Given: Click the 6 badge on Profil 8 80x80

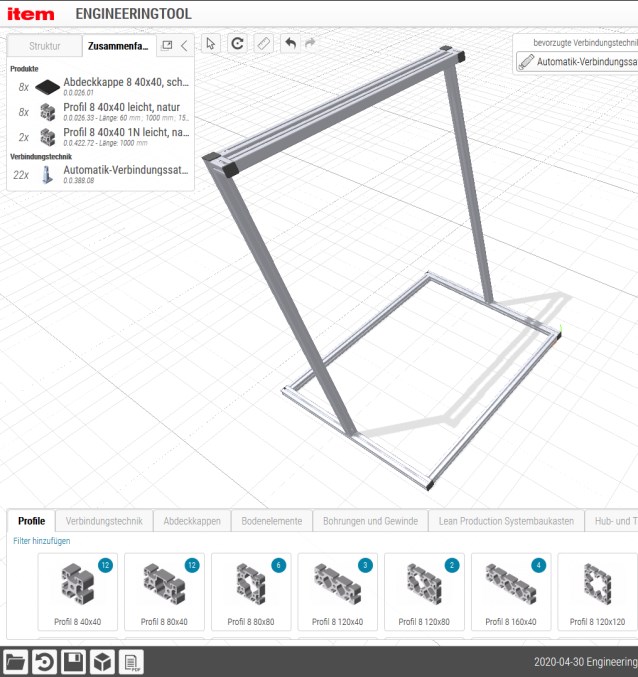Looking at the screenshot, I should [278, 565].
